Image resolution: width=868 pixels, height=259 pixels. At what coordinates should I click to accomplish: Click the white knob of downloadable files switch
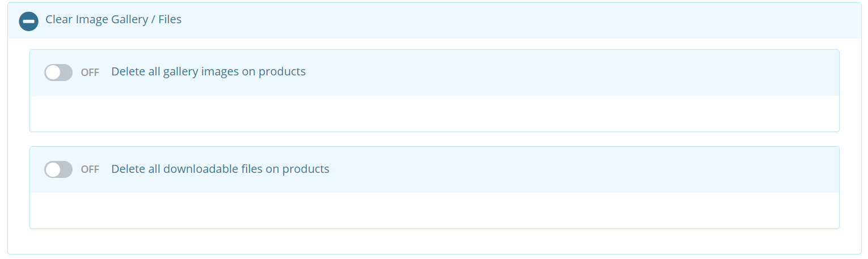53,169
